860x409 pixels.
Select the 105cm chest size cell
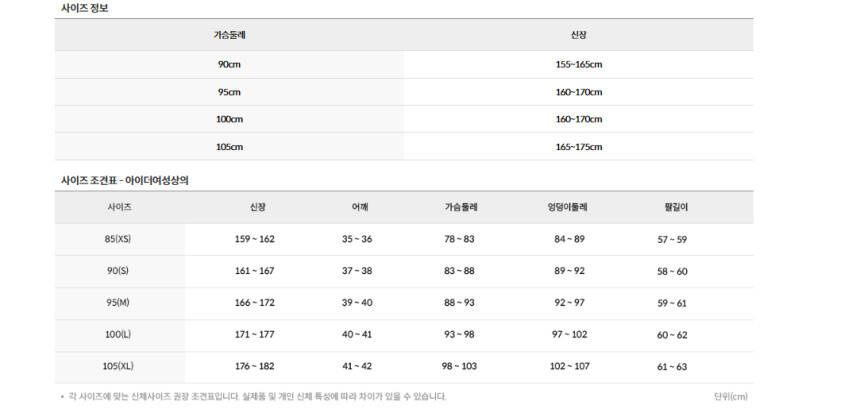(x=229, y=147)
